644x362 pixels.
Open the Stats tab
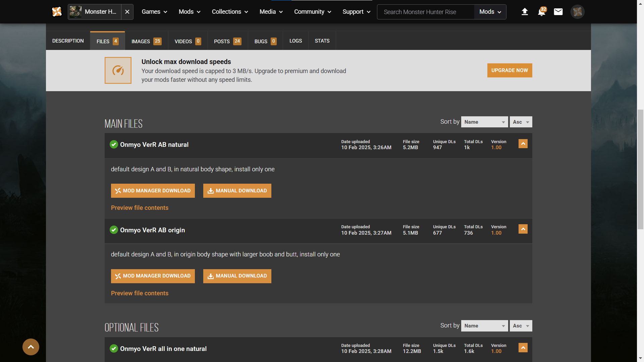[x=322, y=41]
